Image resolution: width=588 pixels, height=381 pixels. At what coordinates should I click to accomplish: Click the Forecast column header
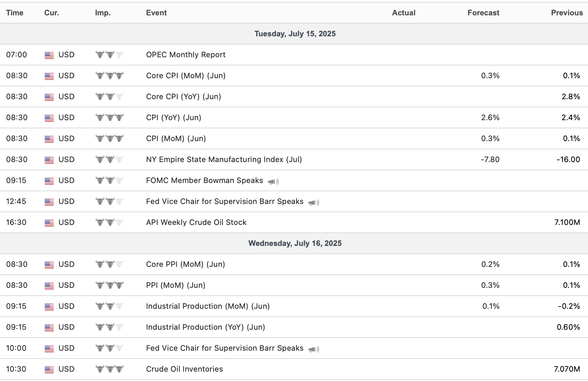pyautogui.click(x=483, y=13)
